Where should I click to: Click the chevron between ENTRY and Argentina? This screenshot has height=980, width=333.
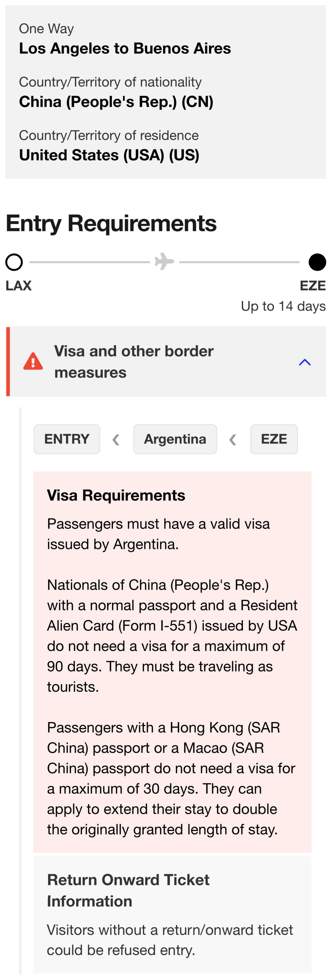coord(116,440)
